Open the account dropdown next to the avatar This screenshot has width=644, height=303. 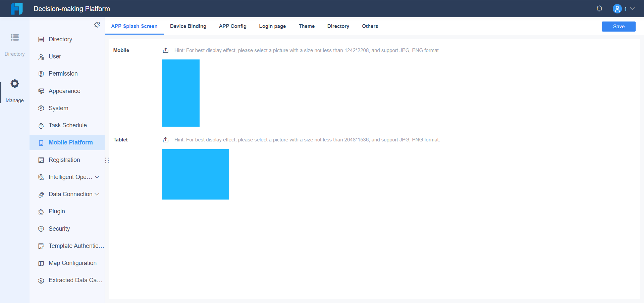(634, 9)
